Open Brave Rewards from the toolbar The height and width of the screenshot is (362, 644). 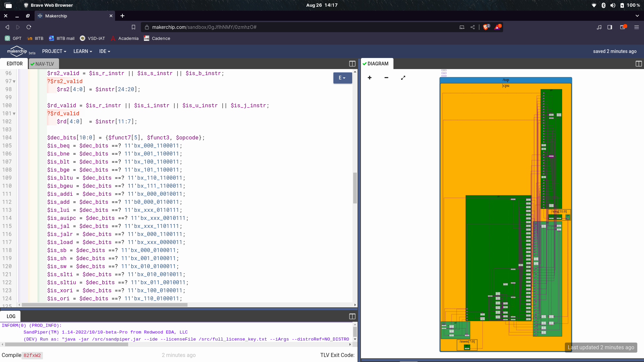coord(498,27)
